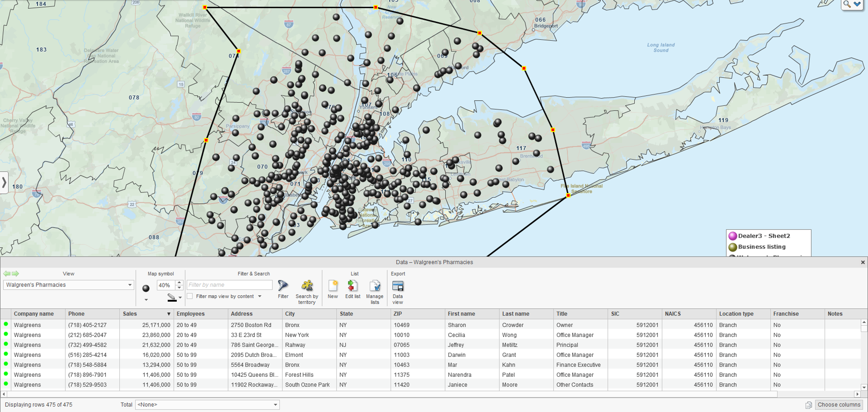The width and height of the screenshot is (868, 412).
Task: Expand Filter map view by content options
Action: pos(260,296)
